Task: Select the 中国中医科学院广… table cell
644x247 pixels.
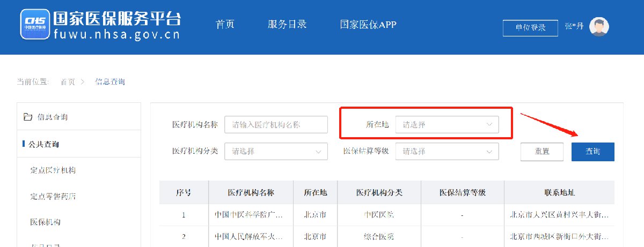Action: click(x=251, y=215)
